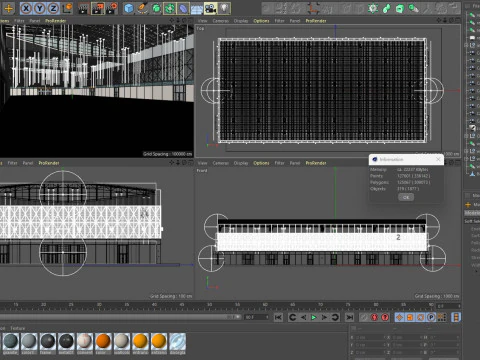Viewport: 480px width, 360px height.
Task: Step back one frame
Action: click(303, 317)
